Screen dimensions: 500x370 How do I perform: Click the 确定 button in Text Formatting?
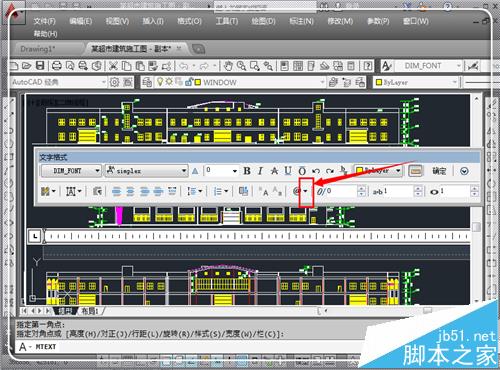click(x=439, y=171)
